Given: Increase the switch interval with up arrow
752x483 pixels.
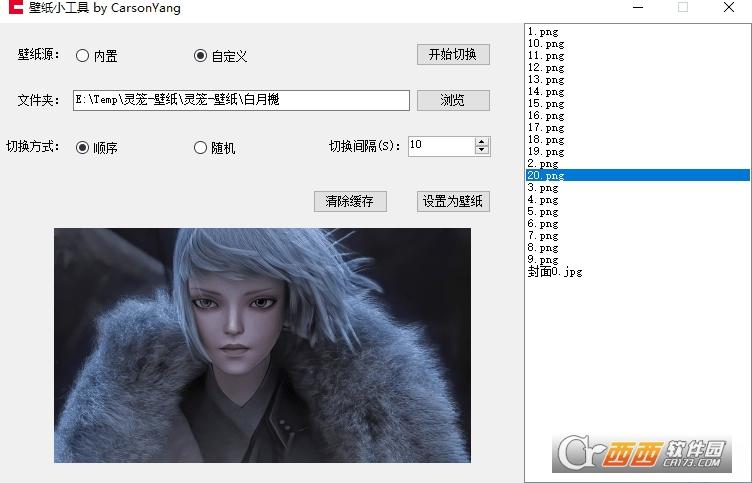Looking at the screenshot, I should (482, 141).
